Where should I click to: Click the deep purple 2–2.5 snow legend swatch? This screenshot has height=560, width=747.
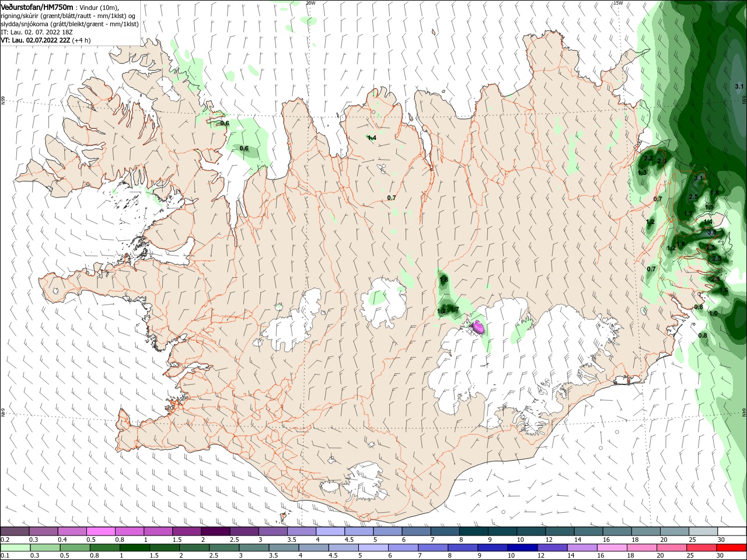tap(215, 531)
